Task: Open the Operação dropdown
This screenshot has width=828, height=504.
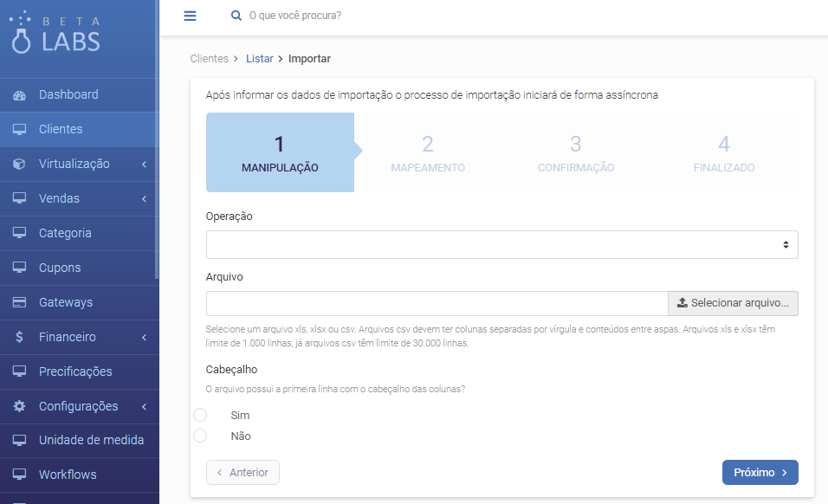Action: [x=501, y=244]
